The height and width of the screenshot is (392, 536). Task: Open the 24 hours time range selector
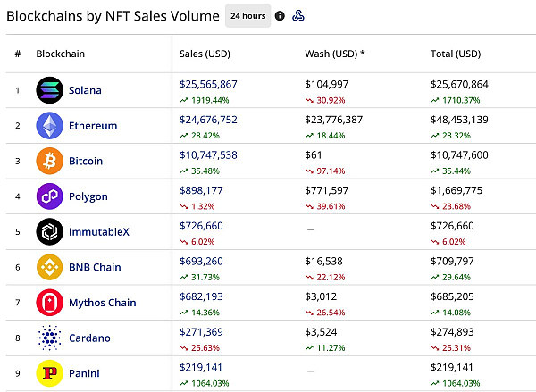247,16
